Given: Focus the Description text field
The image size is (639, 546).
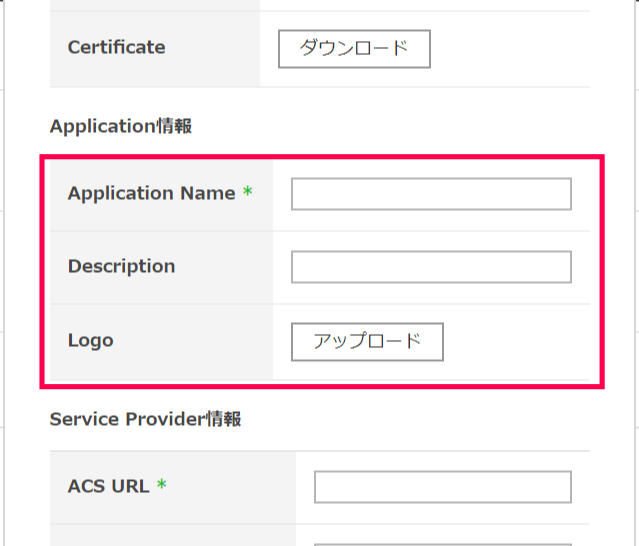Looking at the screenshot, I should coord(431,267).
